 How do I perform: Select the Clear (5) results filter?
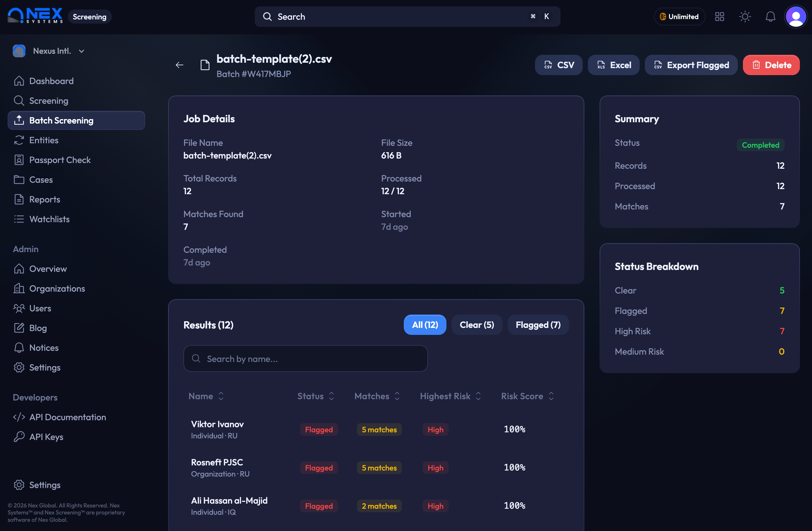coord(477,325)
